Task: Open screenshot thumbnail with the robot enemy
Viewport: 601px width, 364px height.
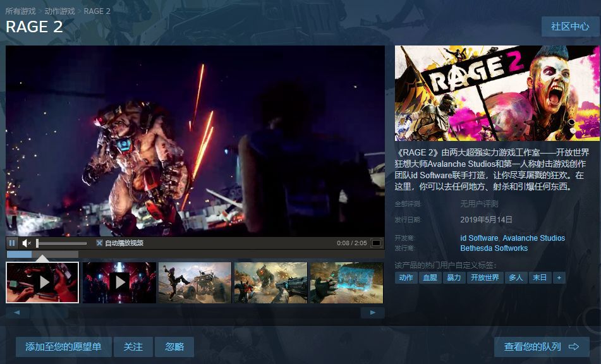Action: pyautogui.click(x=270, y=282)
